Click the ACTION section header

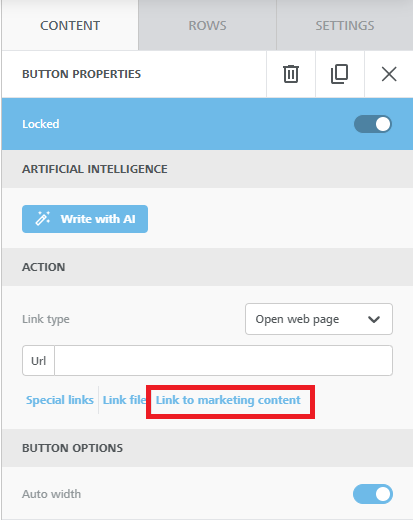pyautogui.click(x=207, y=267)
